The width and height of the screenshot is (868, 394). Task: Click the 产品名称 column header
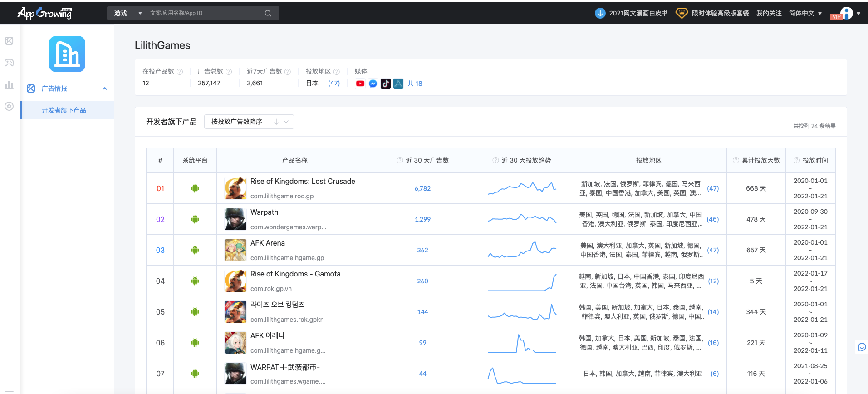point(295,160)
